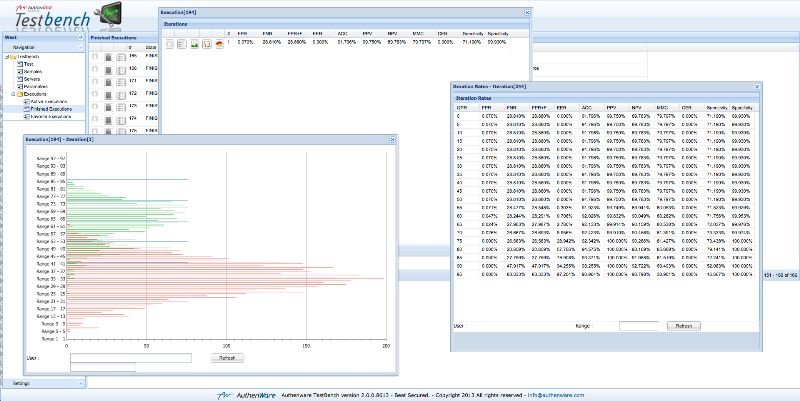This screenshot has width=800, height=401.
Task: Click Refresh in the Iteration chart window
Action: pos(227,358)
